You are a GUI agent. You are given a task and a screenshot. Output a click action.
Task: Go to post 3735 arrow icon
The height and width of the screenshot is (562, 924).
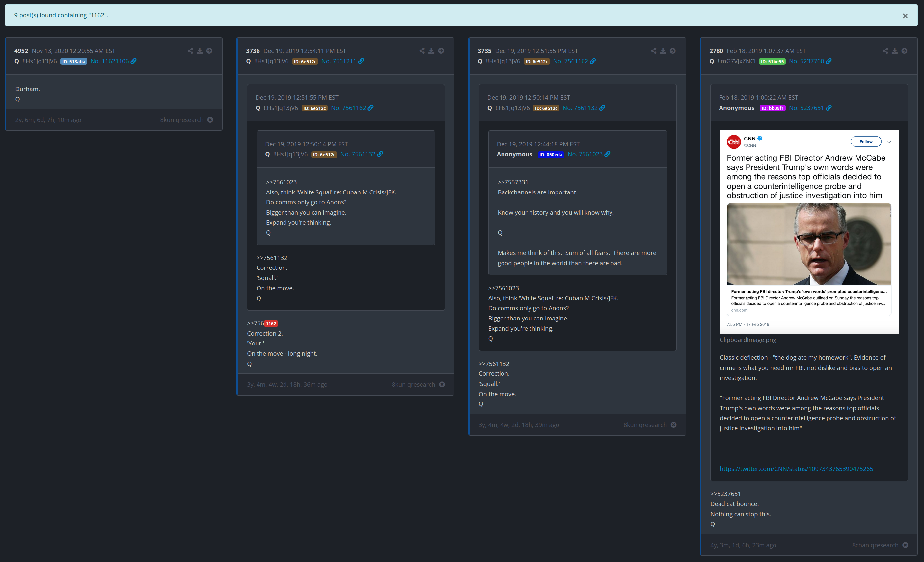tap(673, 51)
